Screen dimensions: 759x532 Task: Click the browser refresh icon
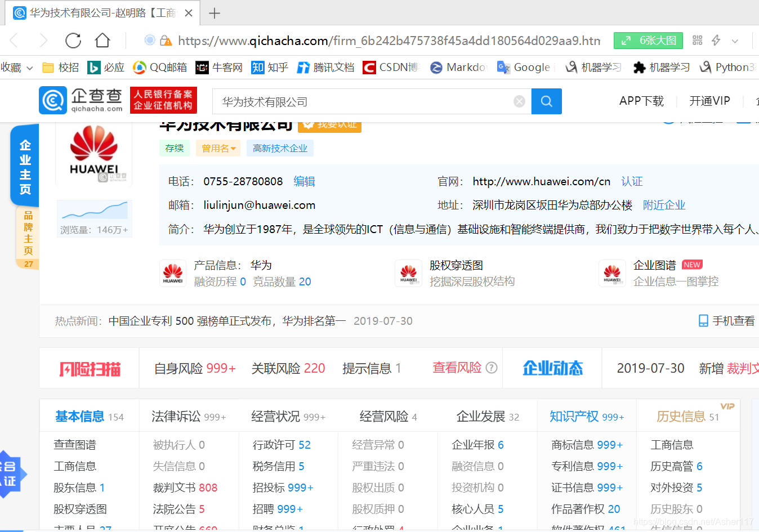(x=73, y=41)
